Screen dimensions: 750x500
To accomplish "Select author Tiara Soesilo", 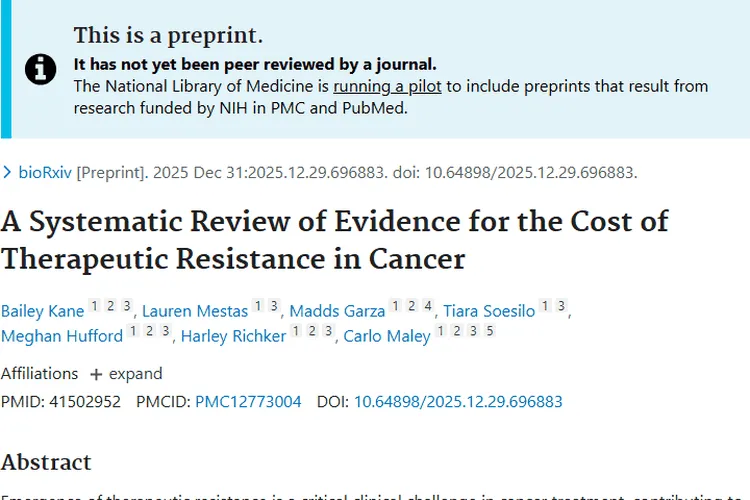I will [x=489, y=311].
